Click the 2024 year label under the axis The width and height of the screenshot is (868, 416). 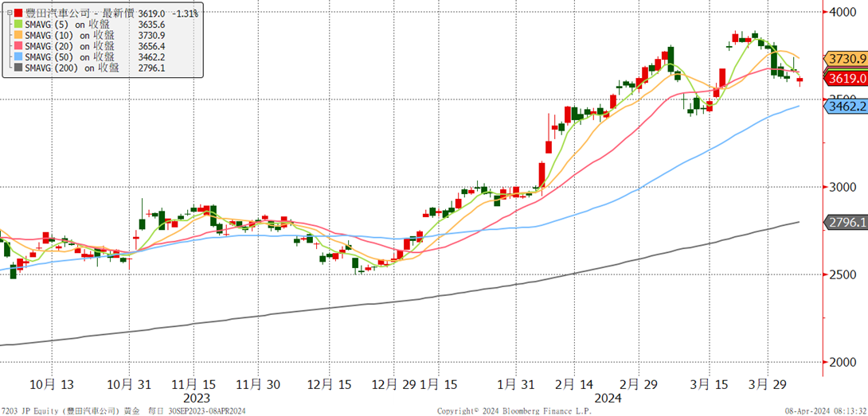(x=608, y=399)
